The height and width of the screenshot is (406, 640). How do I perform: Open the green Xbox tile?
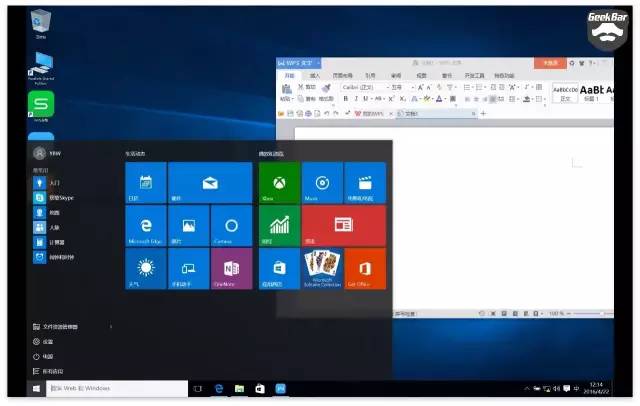click(x=280, y=182)
